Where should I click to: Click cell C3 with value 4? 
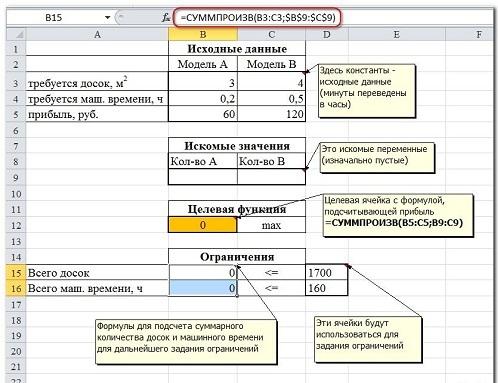tap(271, 82)
